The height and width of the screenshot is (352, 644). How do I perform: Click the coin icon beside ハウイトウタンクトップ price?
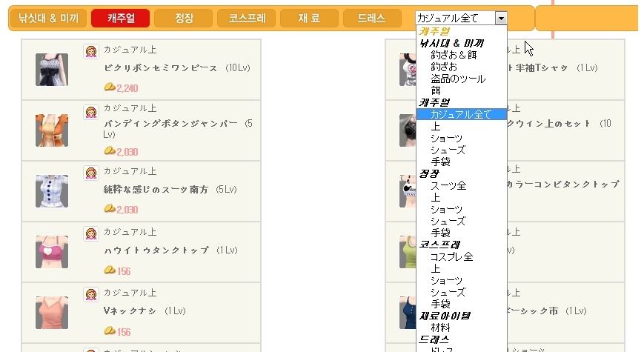tap(109, 270)
